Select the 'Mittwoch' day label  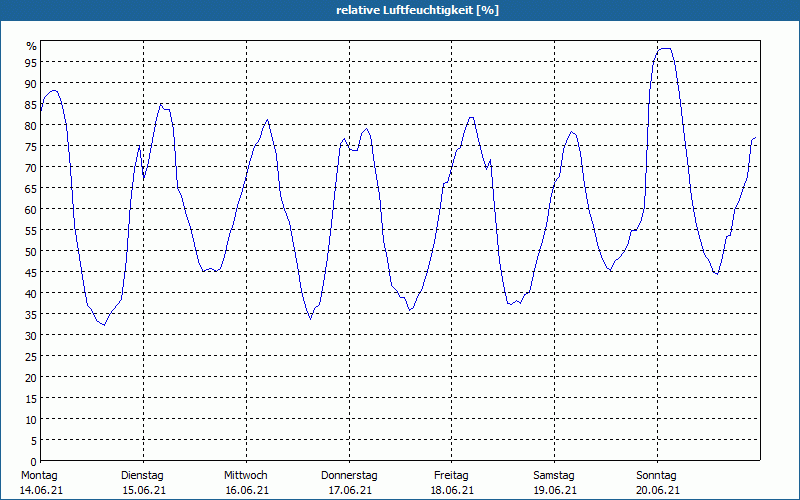[x=245, y=475]
